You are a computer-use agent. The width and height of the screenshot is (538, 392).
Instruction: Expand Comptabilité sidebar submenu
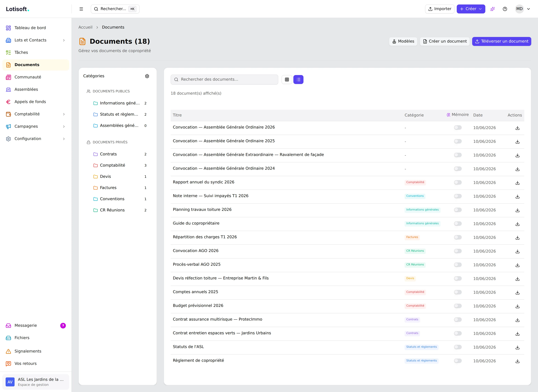(x=64, y=114)
